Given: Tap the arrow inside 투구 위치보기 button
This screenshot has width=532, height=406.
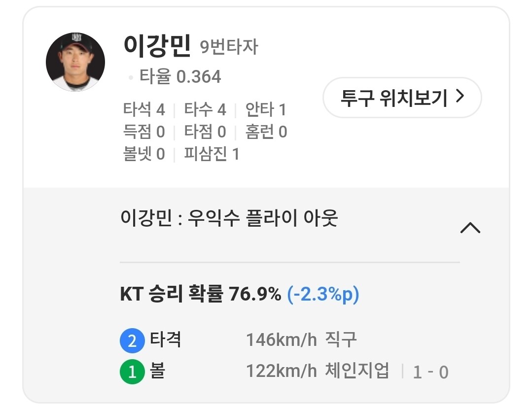Looking at the screenshot, I should point(460,97).
